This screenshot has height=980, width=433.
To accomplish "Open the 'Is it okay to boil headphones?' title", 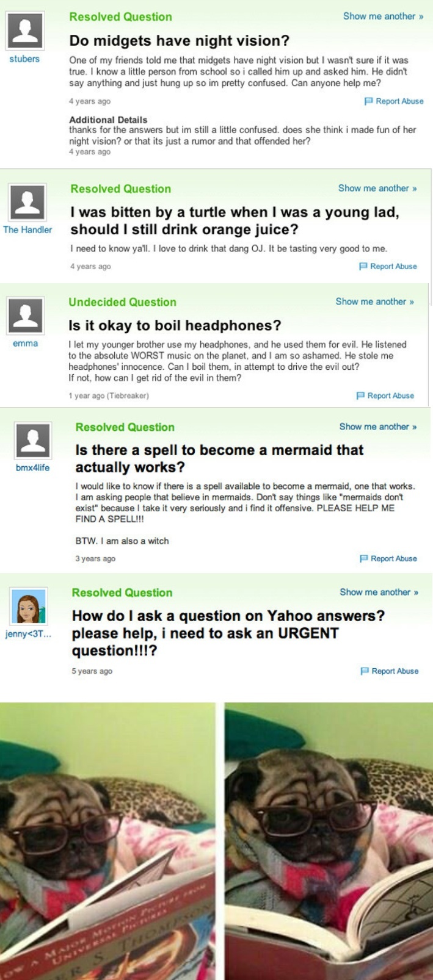I will (x=175, y=325).
